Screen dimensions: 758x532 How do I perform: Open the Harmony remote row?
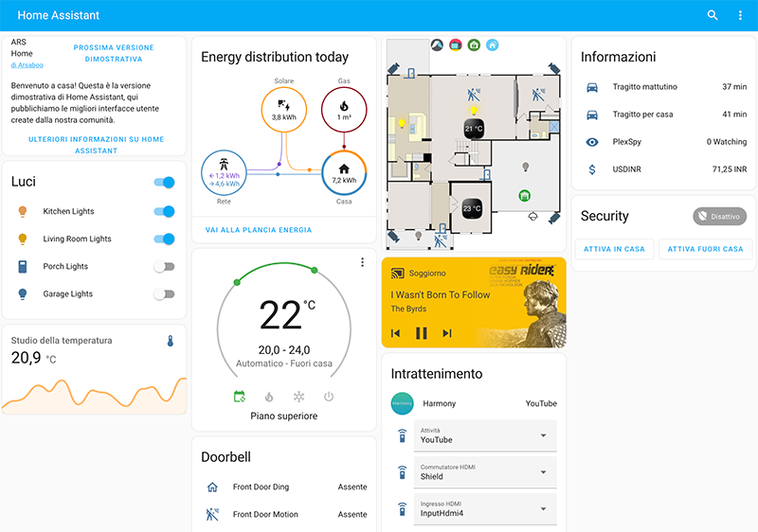tap(474, 403)
